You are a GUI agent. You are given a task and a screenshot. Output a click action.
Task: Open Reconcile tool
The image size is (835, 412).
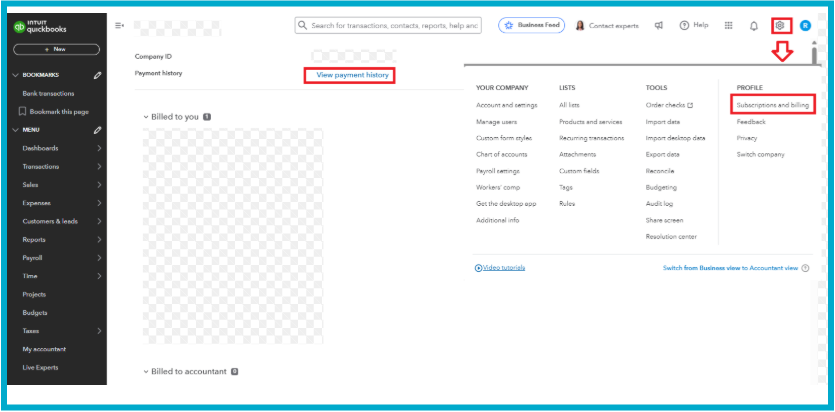pyautogui.click(x=660, y=171)
